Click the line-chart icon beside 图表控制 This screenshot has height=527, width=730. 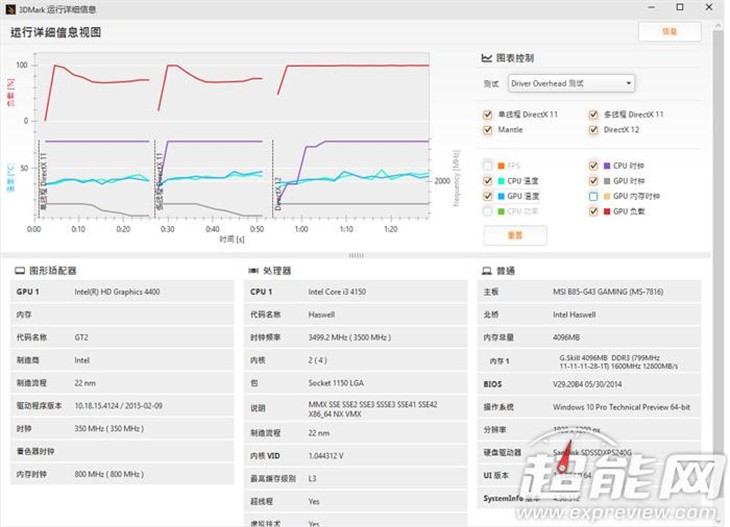point(487,58)
